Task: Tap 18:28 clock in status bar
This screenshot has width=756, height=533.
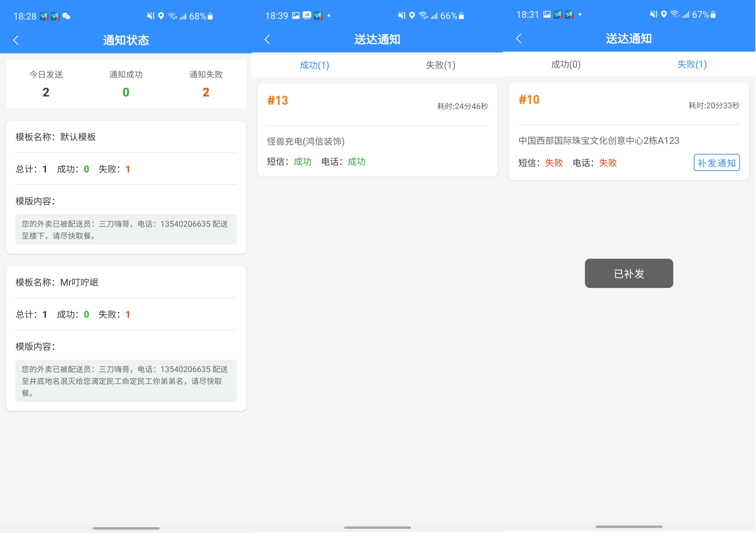Action: (25, 16)
